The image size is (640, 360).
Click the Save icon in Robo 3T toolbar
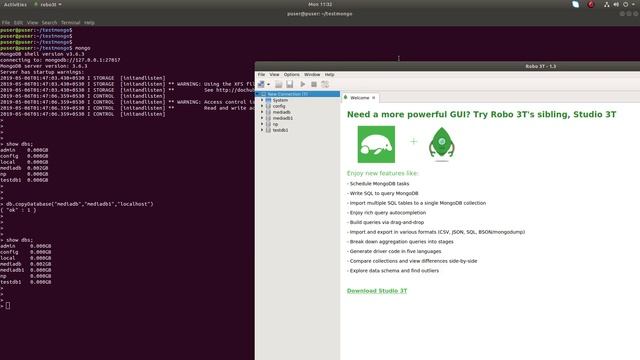(289, 84)
